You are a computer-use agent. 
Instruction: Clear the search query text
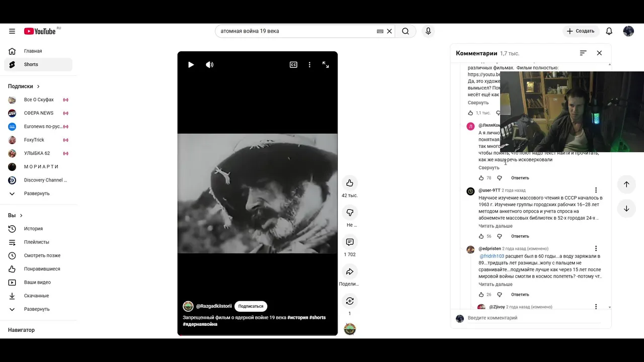389,31
